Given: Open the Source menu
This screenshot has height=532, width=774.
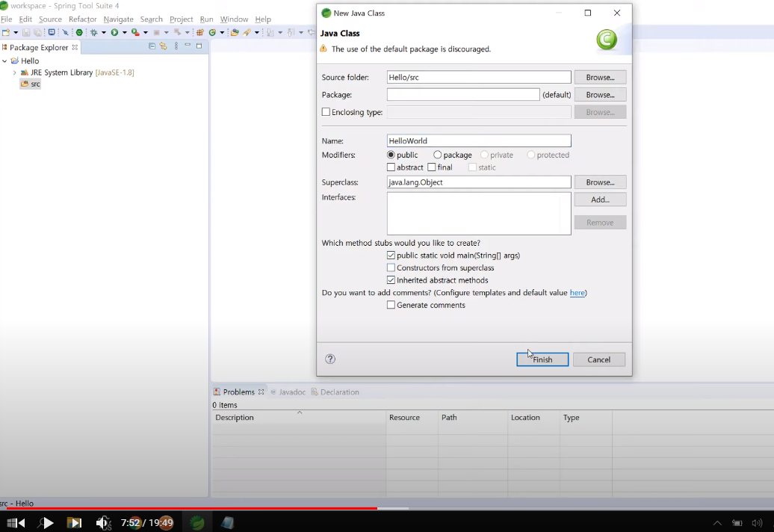Looking at the screenshot, I should [x=50, y=19].
